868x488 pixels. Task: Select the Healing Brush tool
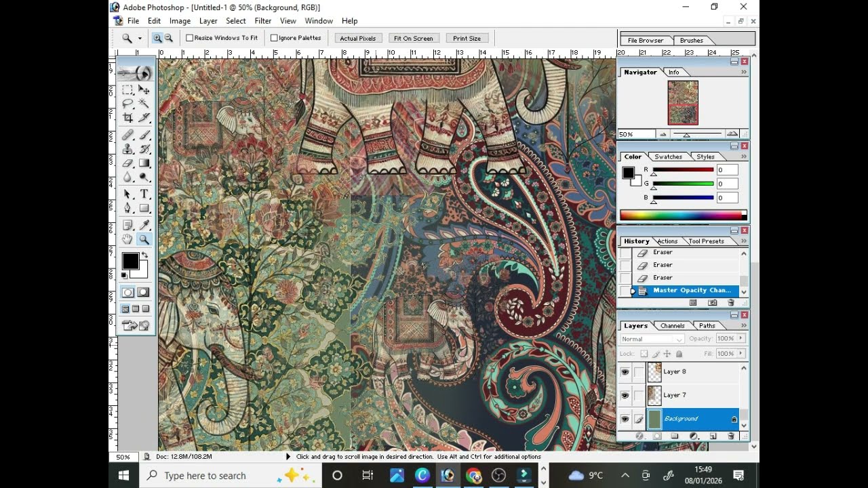click(127, 135)
